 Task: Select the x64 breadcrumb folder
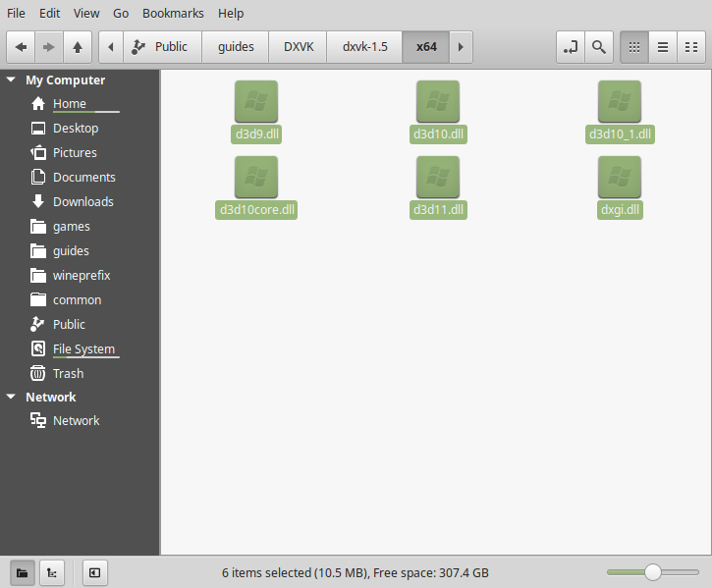point(426,47)
